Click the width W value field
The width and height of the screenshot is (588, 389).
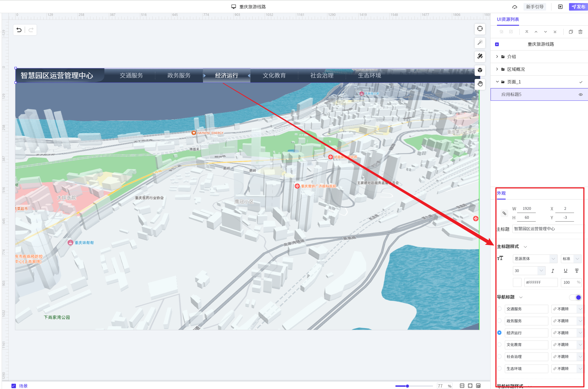click(527, 209)
